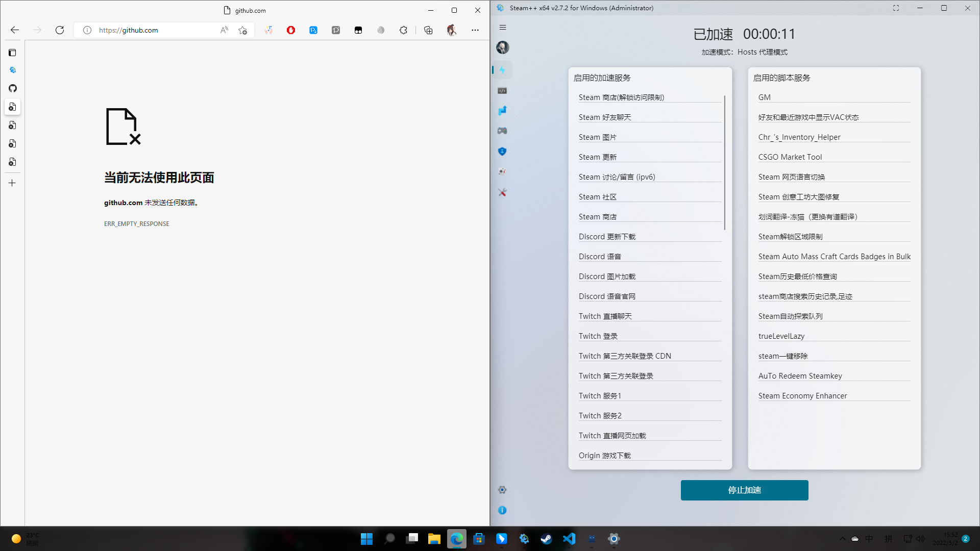
Task: Open the wrench tools section in Steam++
Action: coord(503,192)
